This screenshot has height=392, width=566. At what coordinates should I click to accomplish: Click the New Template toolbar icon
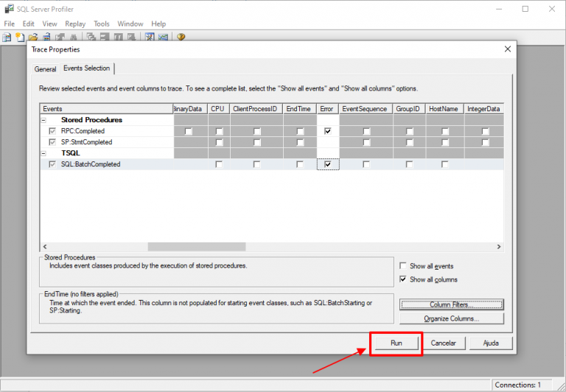[20, 37]
